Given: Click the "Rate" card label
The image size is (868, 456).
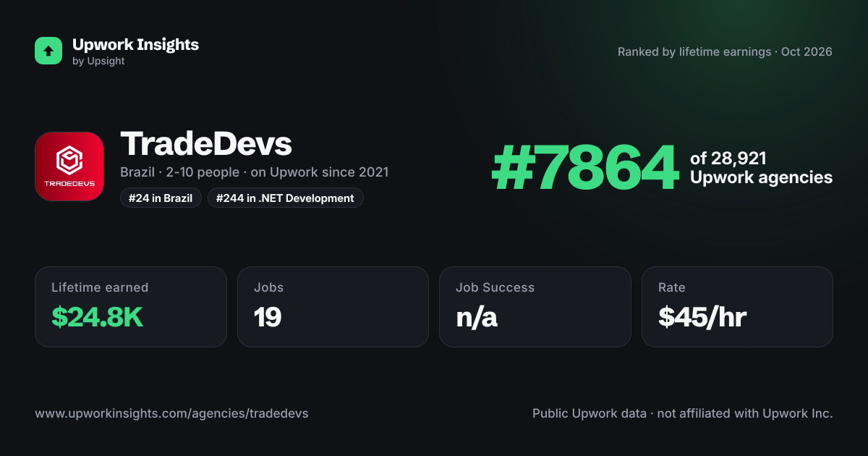Looking at the screenshot, I should 671,287.
